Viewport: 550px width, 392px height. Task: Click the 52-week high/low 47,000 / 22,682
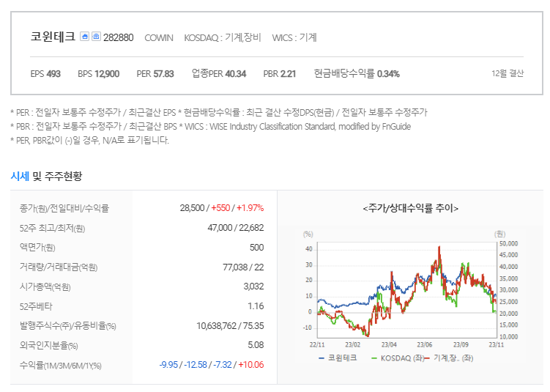[235, 228]
